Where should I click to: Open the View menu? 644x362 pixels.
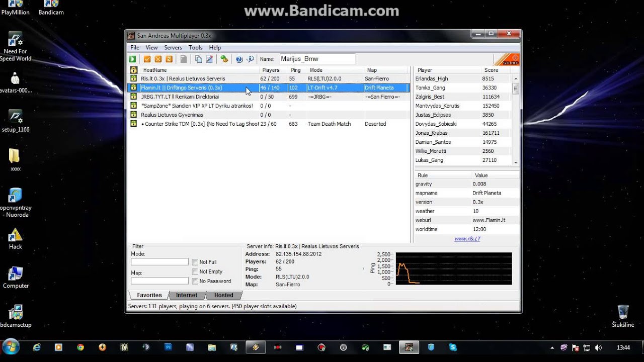(x=151, y=48)
